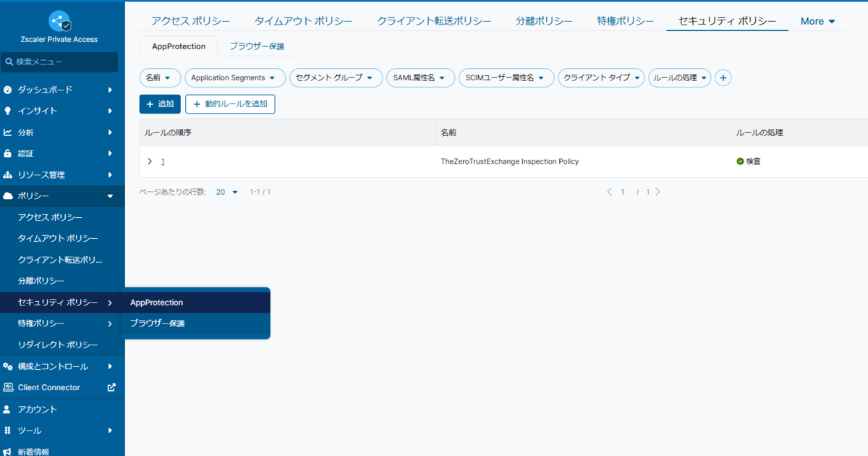Image resolution: width=868 pixels, height=456 pixels.
Task: Click the 動的ルールを追加 button
Action: [230, 104]
